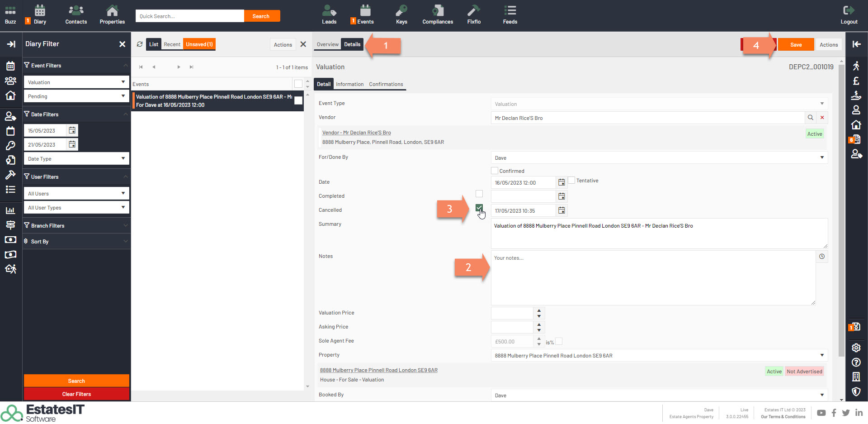This screenshot has height=424, width=868.
Task: Click the Leads icon in top navigation
Action: coord(329,14)
